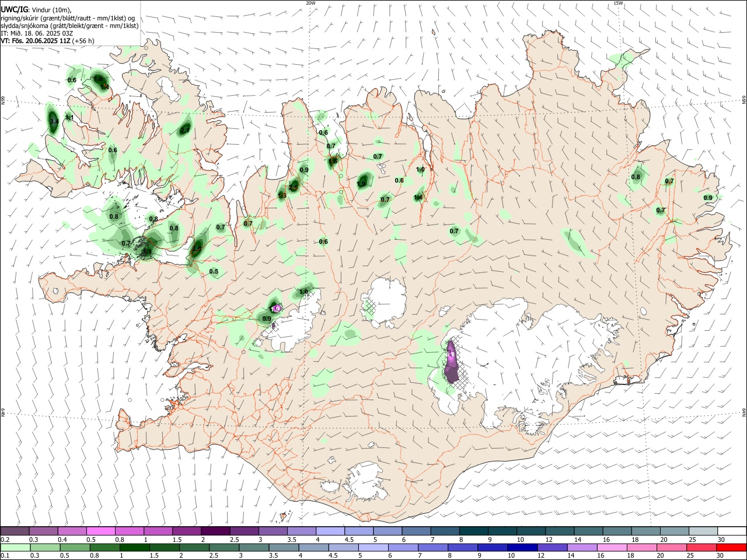Click the 3.4 precipitation value in the Westfjords
Viewport: 747px width, 560px height.
click(54, 121)
